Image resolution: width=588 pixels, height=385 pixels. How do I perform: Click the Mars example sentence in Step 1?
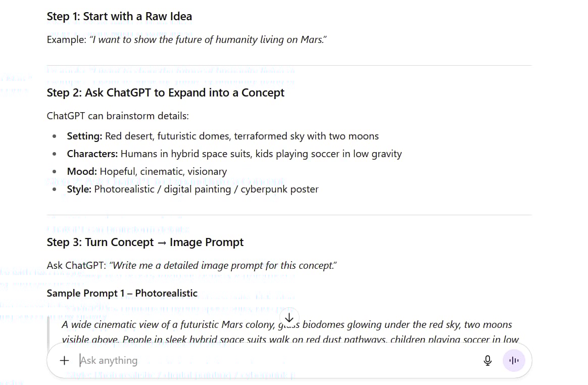coord(208,39)
